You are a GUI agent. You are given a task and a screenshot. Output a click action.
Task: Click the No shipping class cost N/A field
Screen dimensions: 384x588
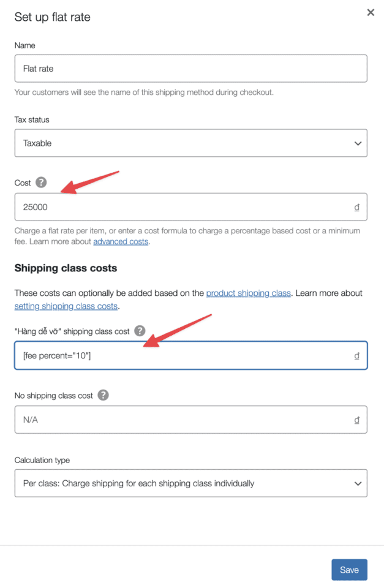point(184,420)
